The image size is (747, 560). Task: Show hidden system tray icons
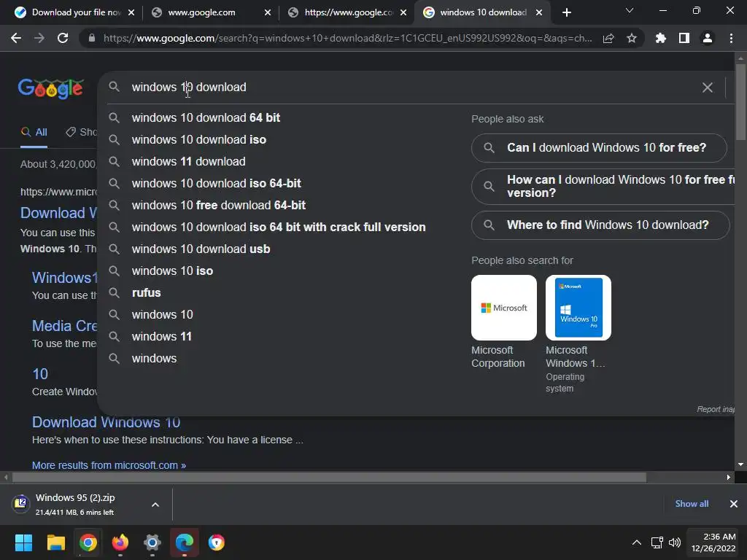click(x=636, y=542)
